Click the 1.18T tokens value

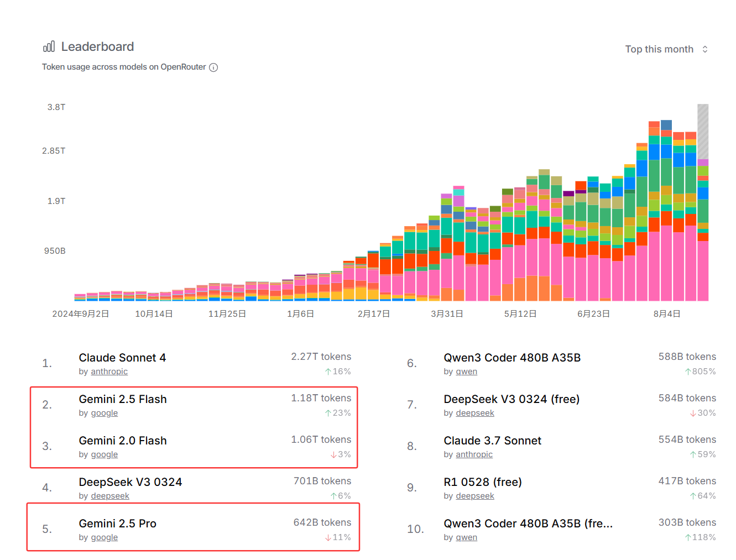pos(321,398)
